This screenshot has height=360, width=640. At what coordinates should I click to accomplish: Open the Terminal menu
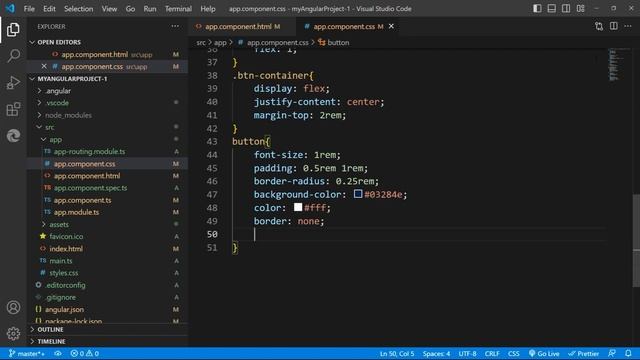[178, 9]
